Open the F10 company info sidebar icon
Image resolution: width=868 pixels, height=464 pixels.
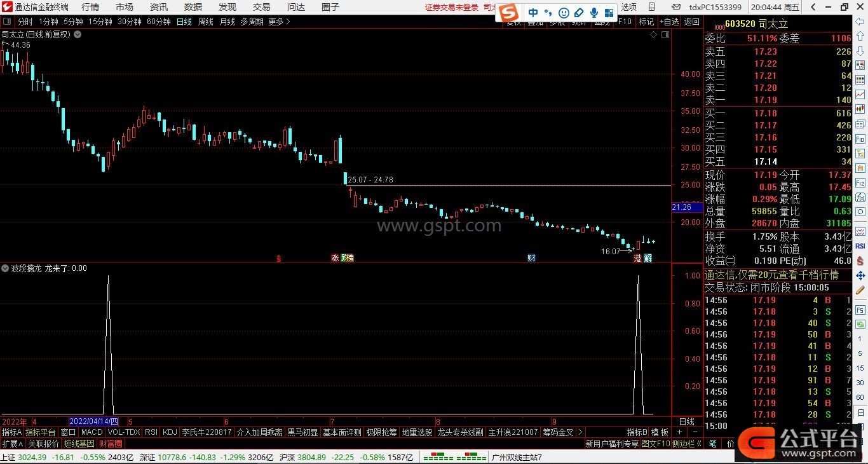(x=860, y=139)
